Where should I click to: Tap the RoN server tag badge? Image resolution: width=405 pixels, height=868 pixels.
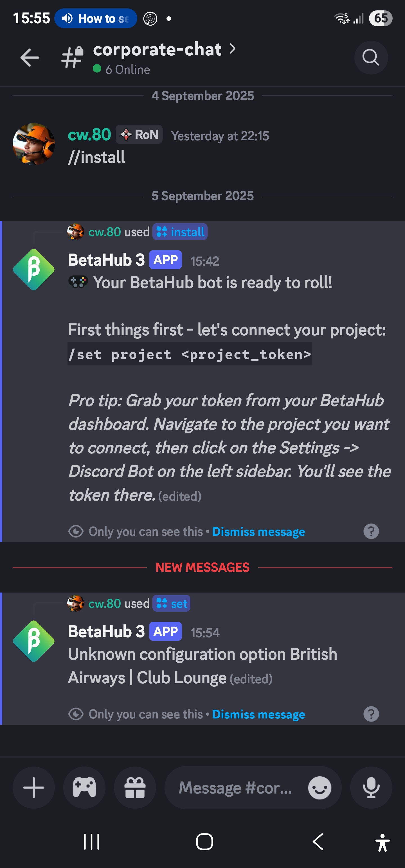click(x=139, y=135)
